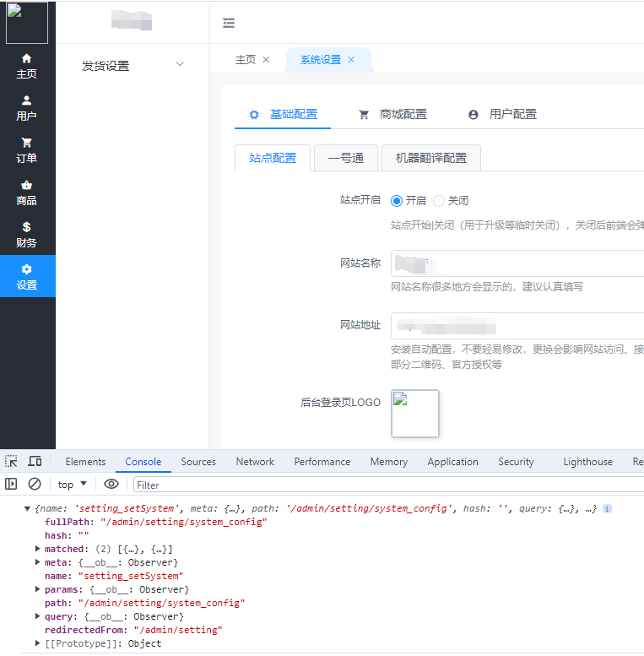Open the 站点配置 sub-tab

click(273, 158)
